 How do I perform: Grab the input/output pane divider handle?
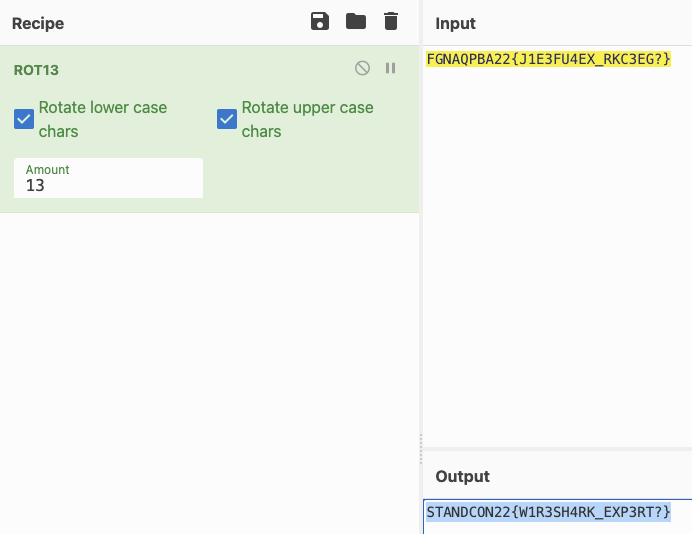coord(421,448)
